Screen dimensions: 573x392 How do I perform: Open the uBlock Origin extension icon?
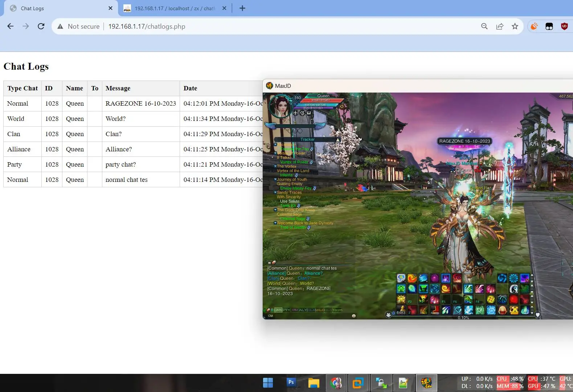point(564,26)
